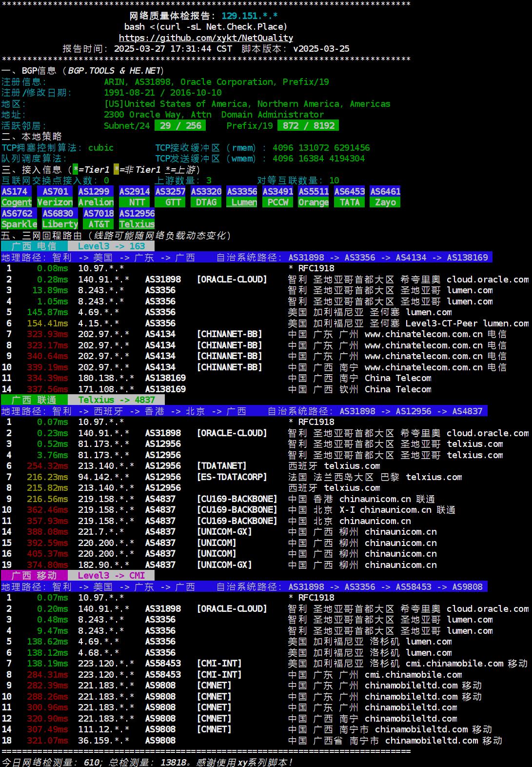This screenshot has width=532, height=767.
Task: Select the Verizon provider label
Action: coord(55,202)
